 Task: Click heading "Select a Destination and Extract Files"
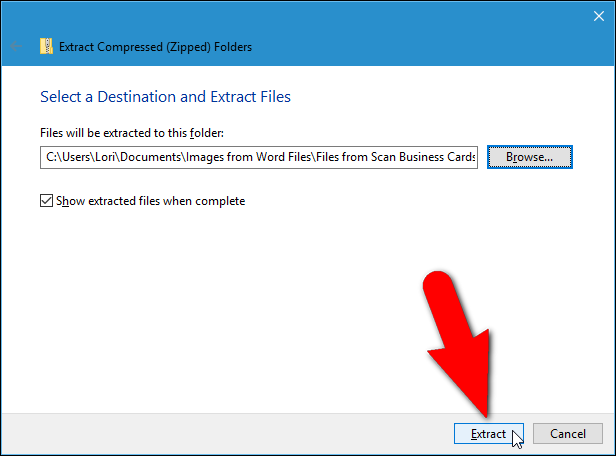point(165,97)
